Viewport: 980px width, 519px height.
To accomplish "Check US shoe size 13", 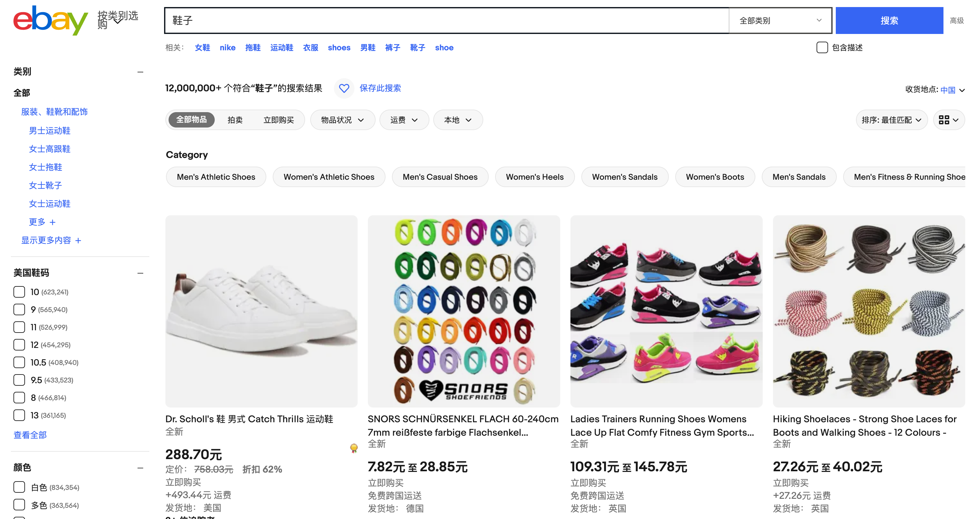I will click(19, 415).
